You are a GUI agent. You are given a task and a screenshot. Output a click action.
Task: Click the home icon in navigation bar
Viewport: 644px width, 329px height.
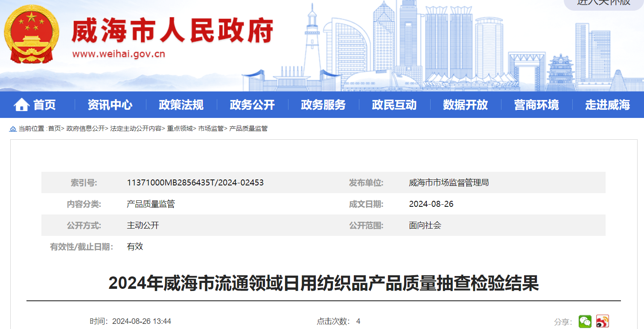coord(22,105)
